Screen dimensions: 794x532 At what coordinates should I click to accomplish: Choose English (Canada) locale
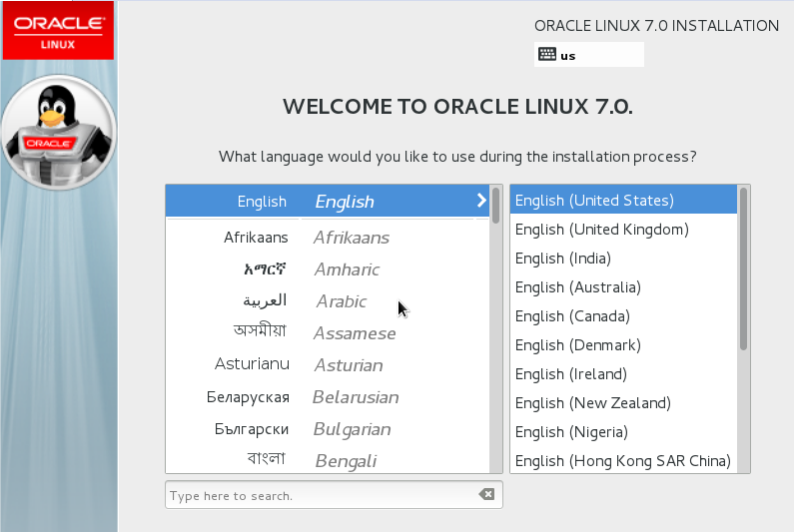(623, 315)
